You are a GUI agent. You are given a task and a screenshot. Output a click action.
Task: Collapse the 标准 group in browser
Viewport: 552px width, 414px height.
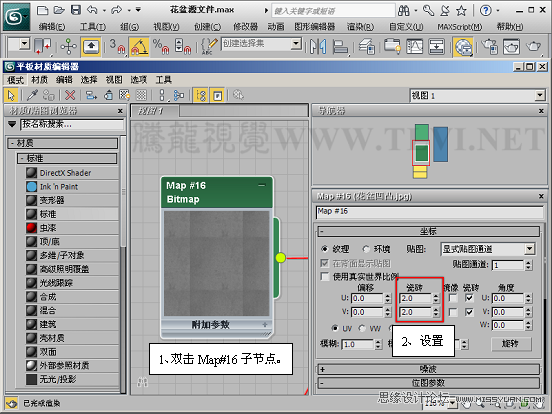(67, 158)
